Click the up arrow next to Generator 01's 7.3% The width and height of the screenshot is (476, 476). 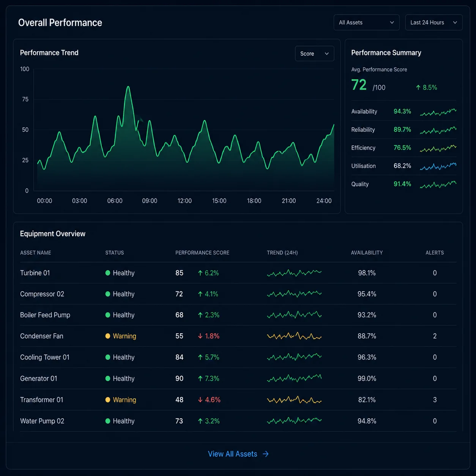[200, 378]
